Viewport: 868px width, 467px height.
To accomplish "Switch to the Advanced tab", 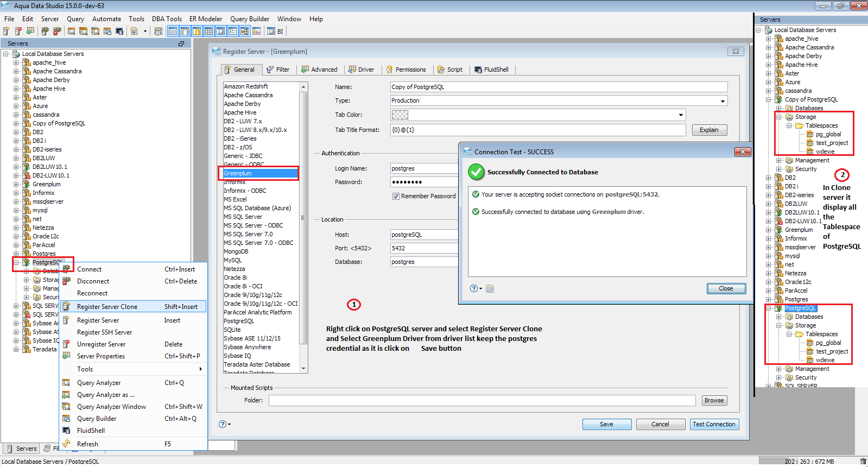I will tap(320, 70).
